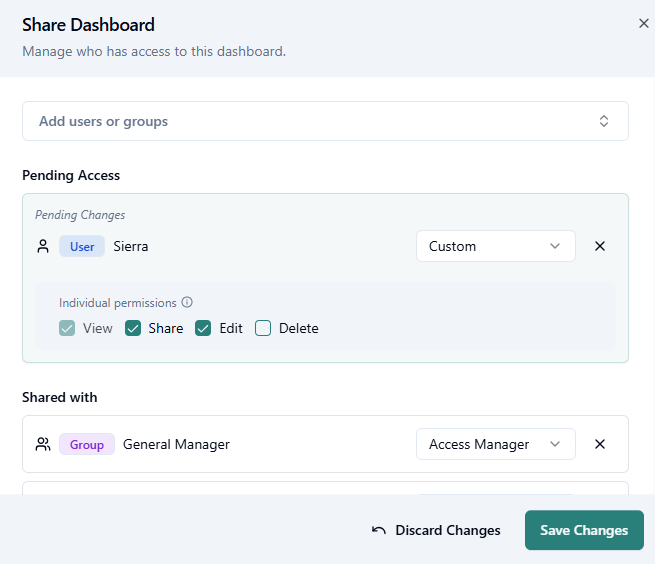
Task: Close the Share Dashboard dialog
Action: tap(643, 24)
